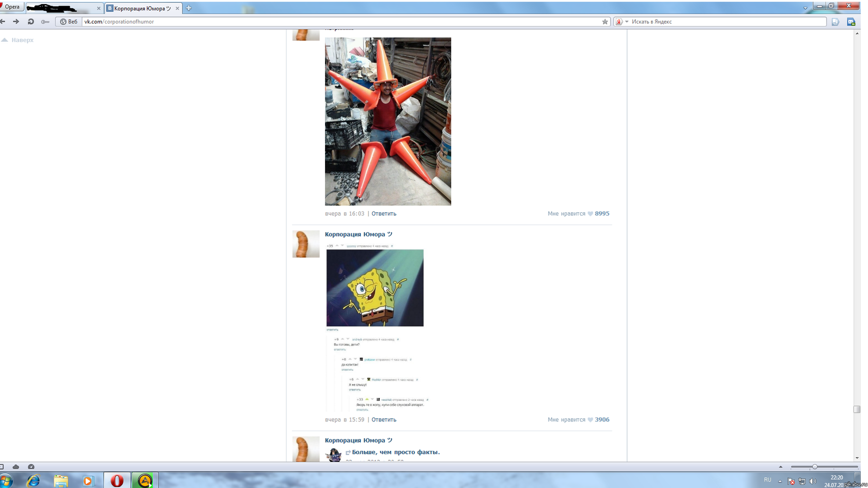Open the вчера в 15:59 timestamp

click(x=345, y=419)
